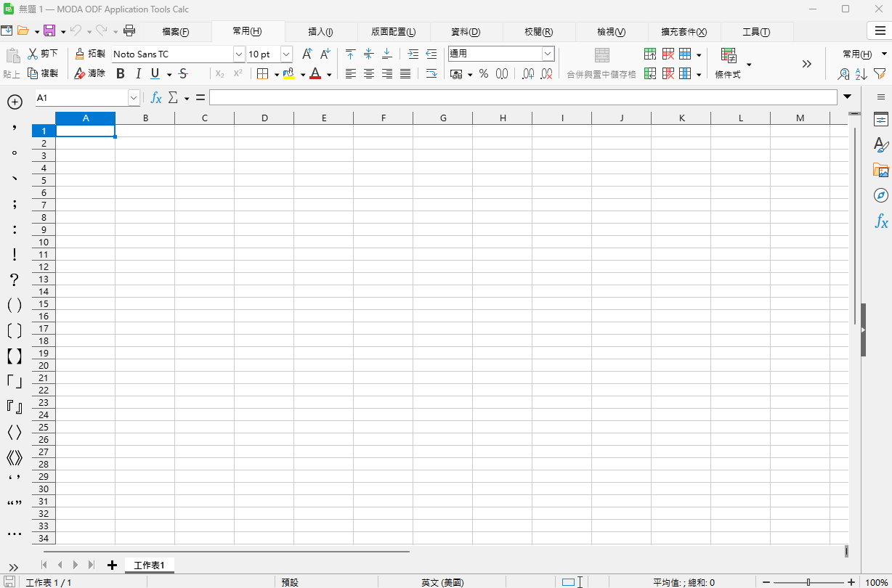Click the 拓製 clone formatting button
Viewport: 892px width, 588px height.
tap(90, 54)
